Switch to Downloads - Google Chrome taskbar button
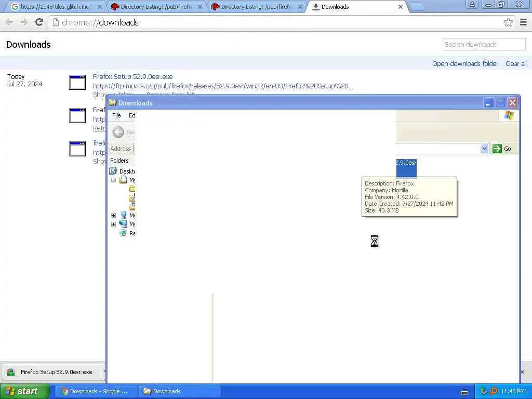This screenshot has height=399, width=532. pos(96,392)
